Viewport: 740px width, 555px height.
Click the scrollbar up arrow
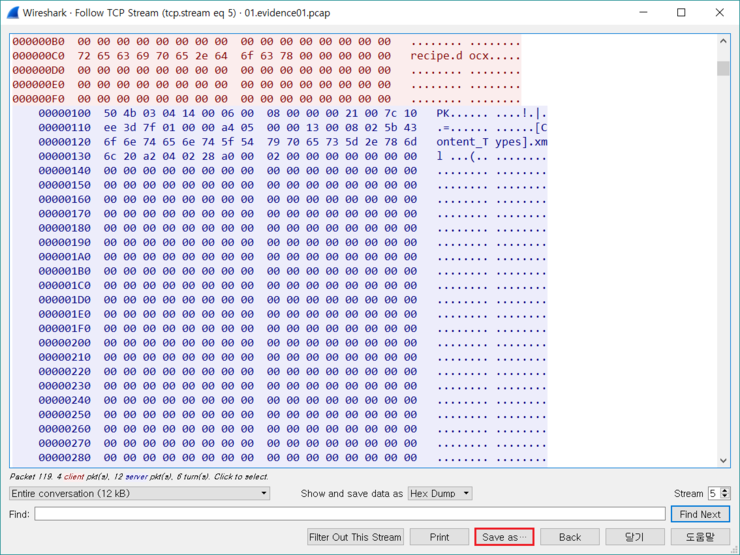[723, 41]
